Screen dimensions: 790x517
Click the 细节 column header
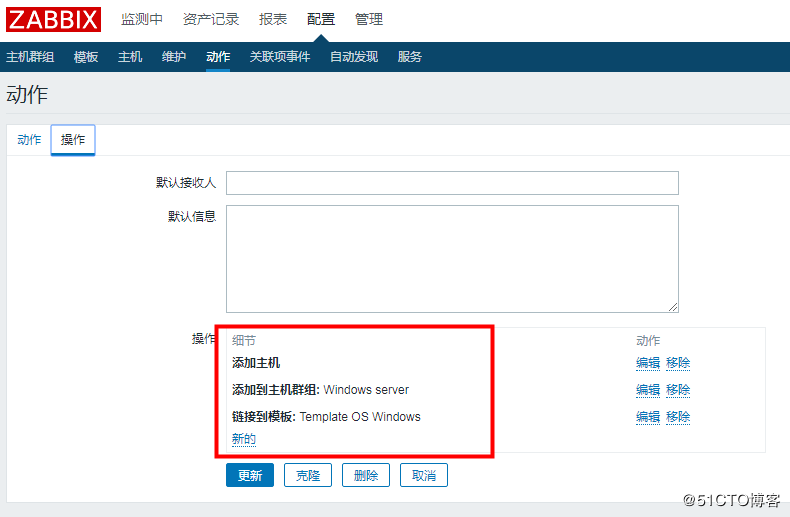(244, 341)
